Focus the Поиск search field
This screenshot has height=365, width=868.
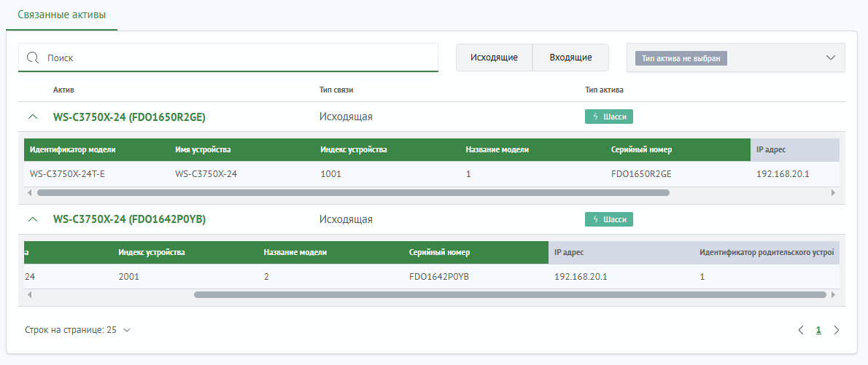[228, 58]
